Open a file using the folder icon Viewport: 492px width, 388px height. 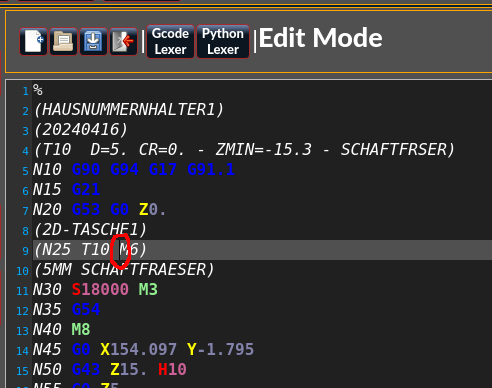click(63, 42)
